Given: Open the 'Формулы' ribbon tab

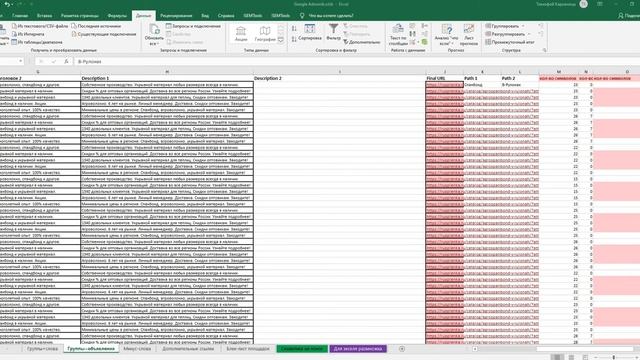Looking at the screenshot, I should pos(117,16).
